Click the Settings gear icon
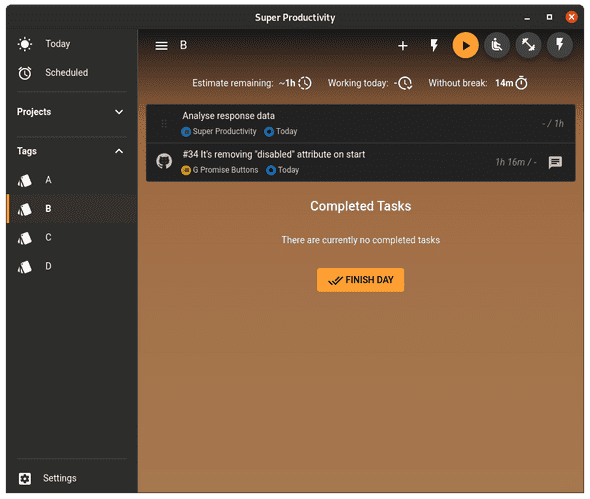This screenshot has height=499, width=590. (25, 479)
